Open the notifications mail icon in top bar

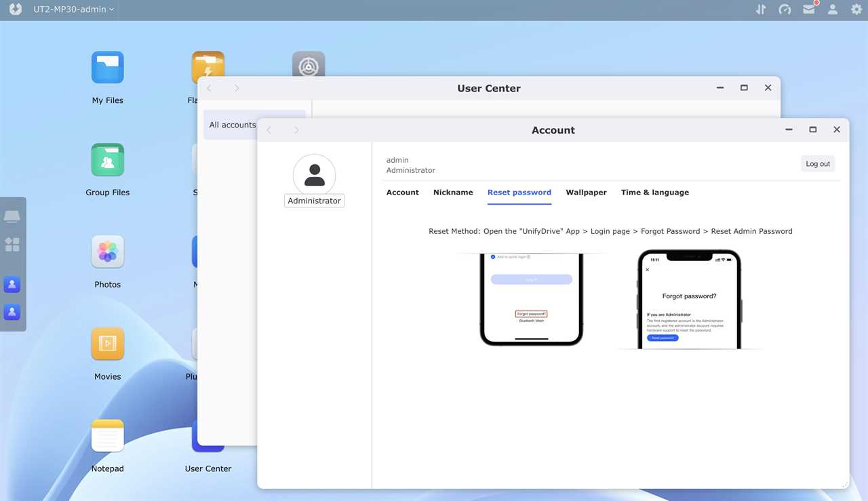(809, 9)
